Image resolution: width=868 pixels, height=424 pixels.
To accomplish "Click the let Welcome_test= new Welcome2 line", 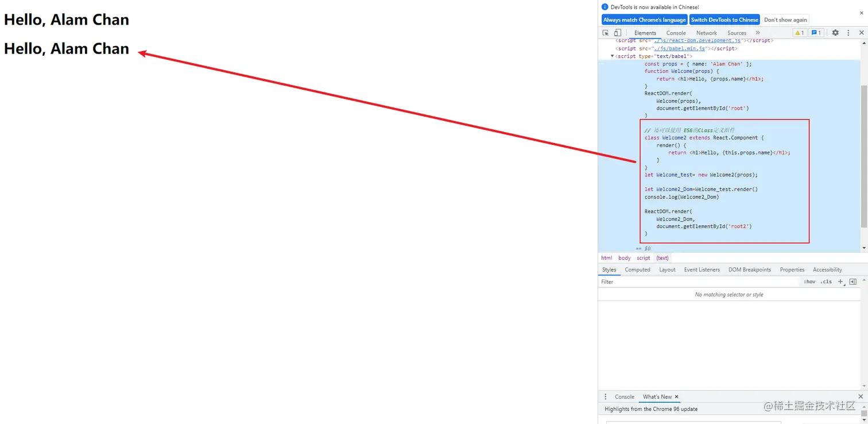I will pyautogui.click(x=701, y=175).
